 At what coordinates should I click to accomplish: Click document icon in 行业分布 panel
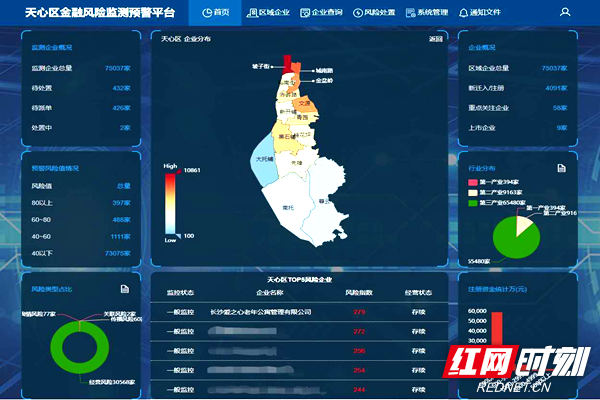tap(562, 168)
